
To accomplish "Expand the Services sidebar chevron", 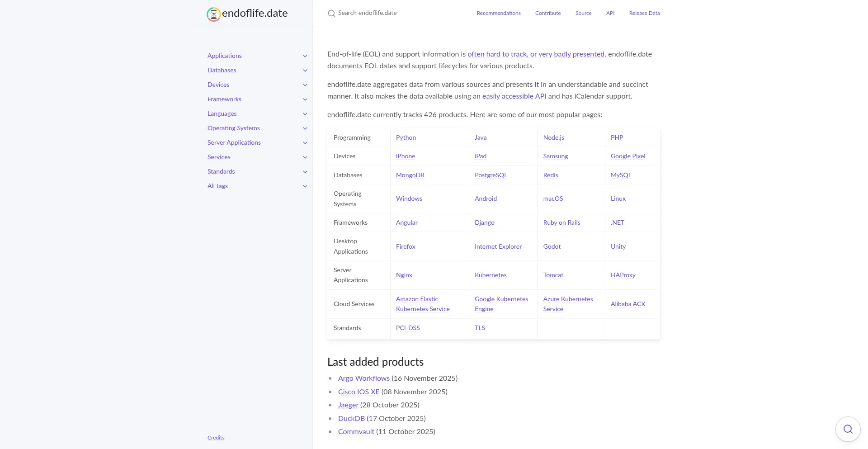I will (305, 157).
